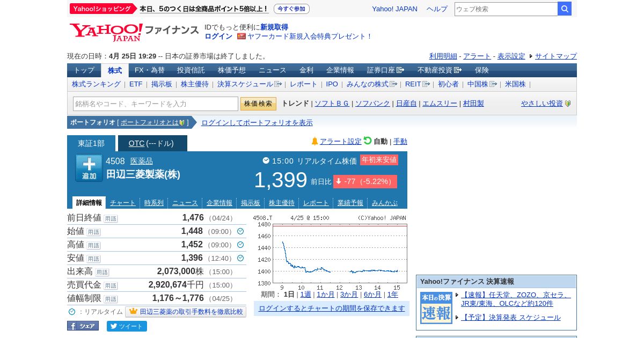Click the bell icon beside アラート設定
This screenshot has width=644, height=338.
[315, 141]
